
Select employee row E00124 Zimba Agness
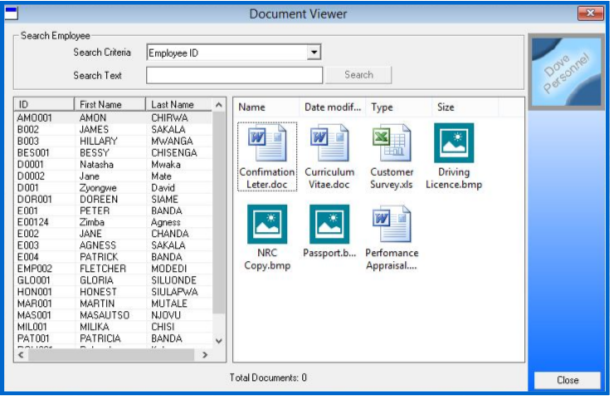pyautogui.click(x=114, y=223)
